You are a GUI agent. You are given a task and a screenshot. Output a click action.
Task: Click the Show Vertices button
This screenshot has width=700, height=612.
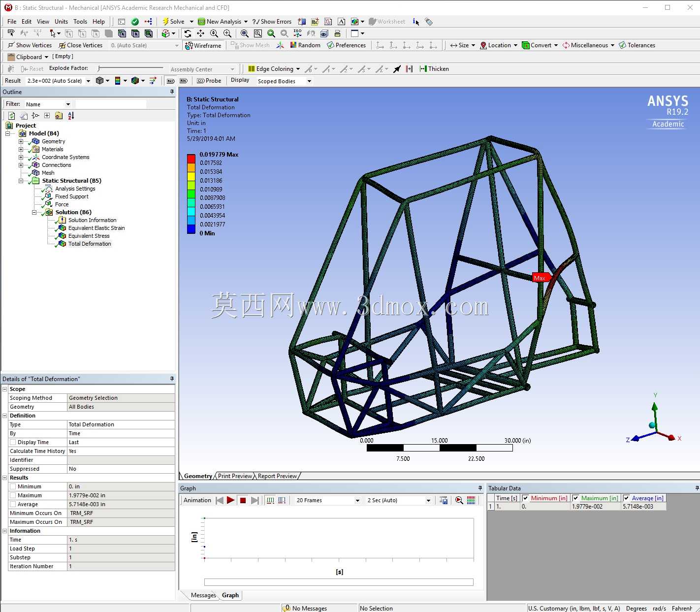pos(30,45)
